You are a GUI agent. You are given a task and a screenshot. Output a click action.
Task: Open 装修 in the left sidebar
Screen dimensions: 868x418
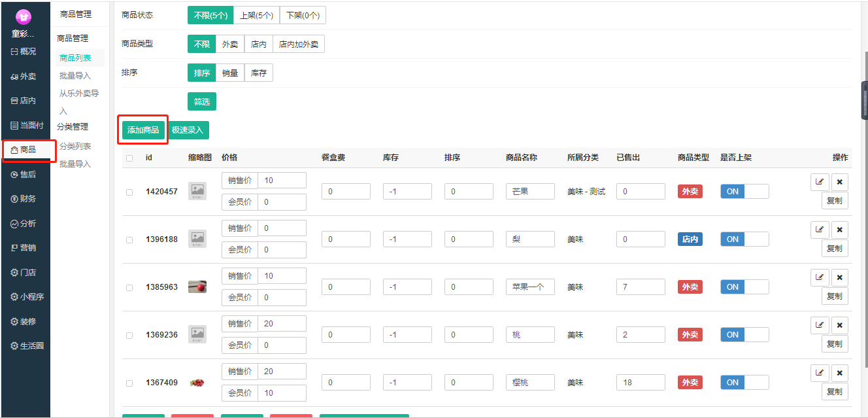[x=24, y=321]
